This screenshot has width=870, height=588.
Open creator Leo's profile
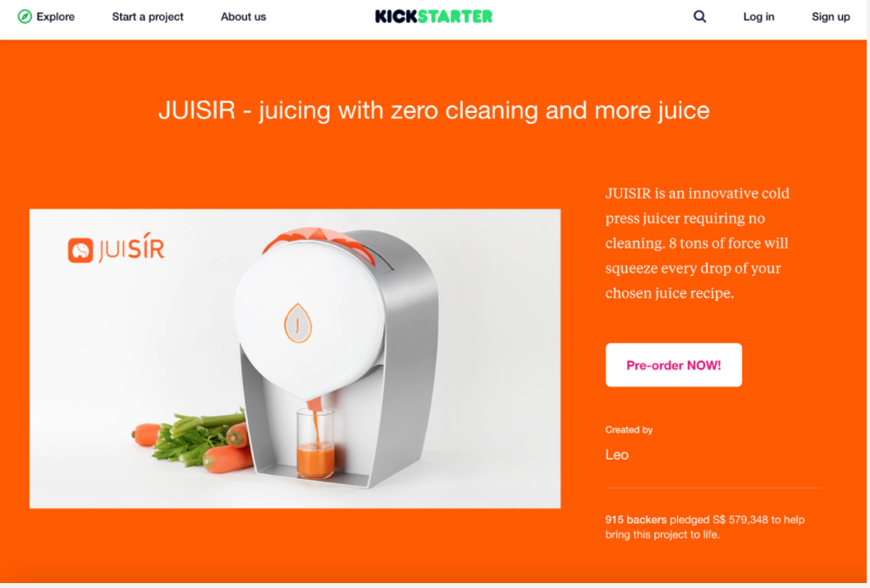click(x=617, y=455)
